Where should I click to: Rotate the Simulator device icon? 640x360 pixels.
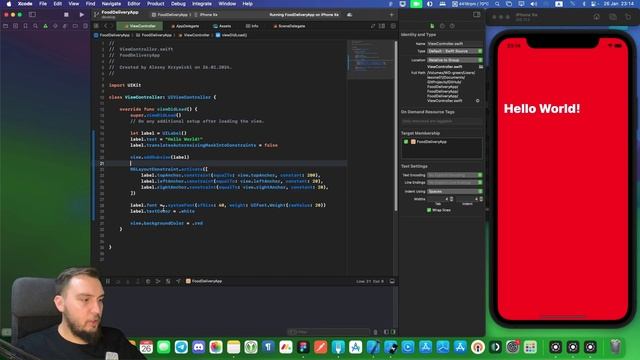[628, 17]
